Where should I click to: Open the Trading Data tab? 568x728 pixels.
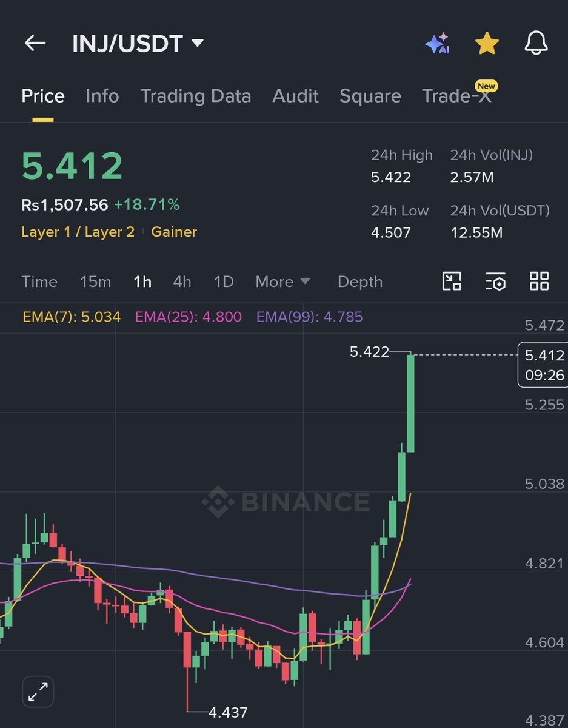(195, 96)
